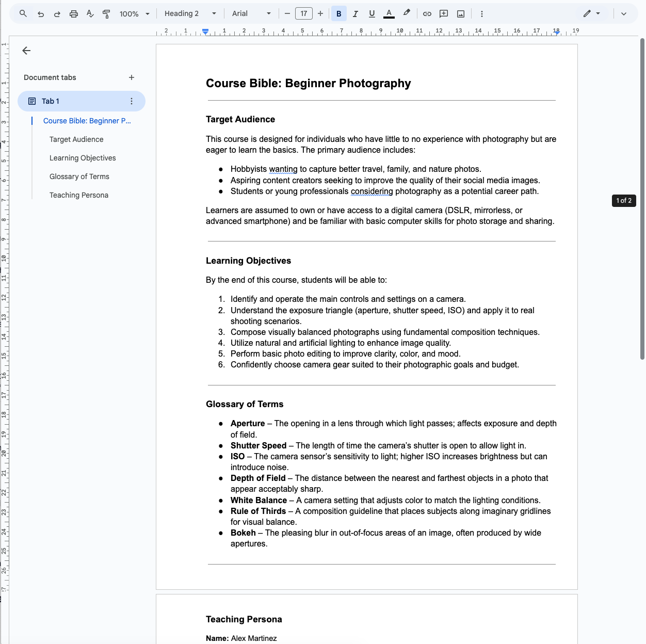Click the Target Audience heading in the document
The width and height of the screenshot is (646, 644).
pyautogui.click(x=240, y=119)
